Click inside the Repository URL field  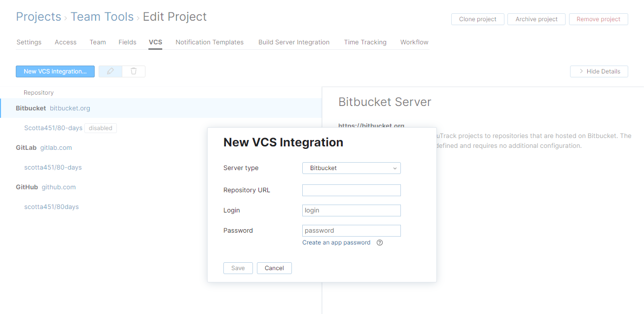click(351, 190)
